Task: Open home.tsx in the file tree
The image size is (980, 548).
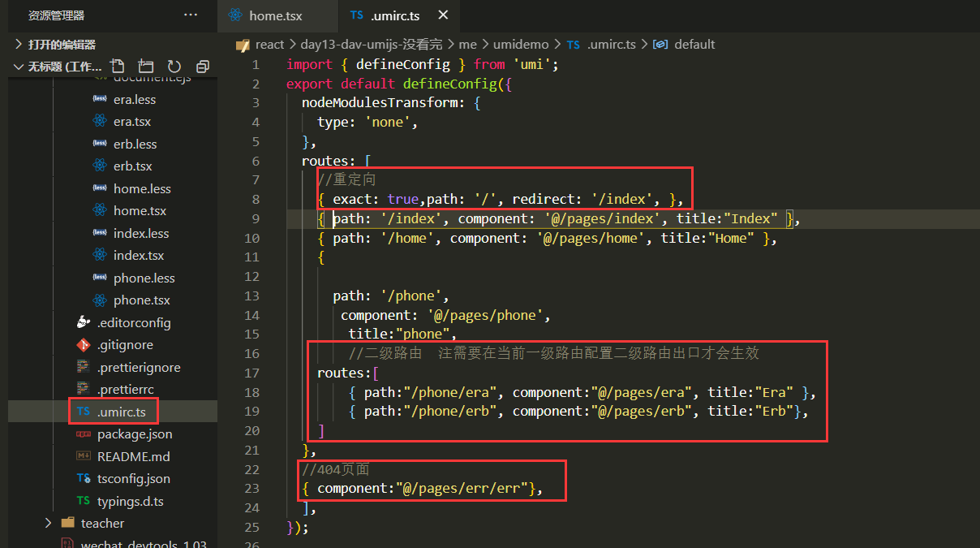Action: coord(140,211)
